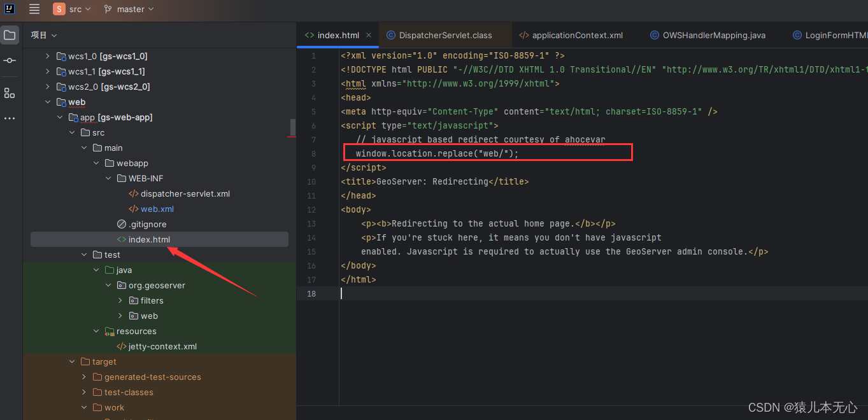Open the Structure tool window icon
This screenshot has height=420, width=868.
coord(10,93)
